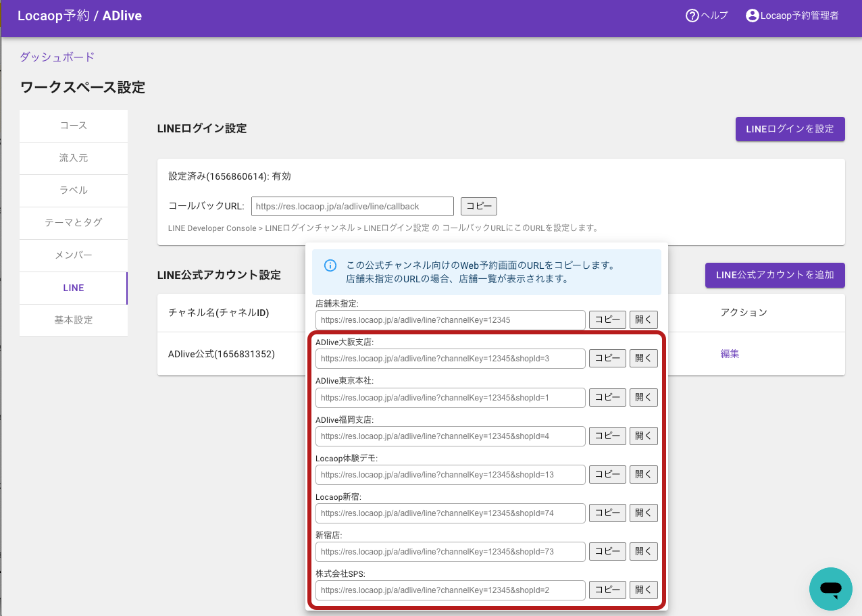This screenshot has height=616, width=862.
Task: Click the Locaop体験デモ URL field
Action: [451, 475]
